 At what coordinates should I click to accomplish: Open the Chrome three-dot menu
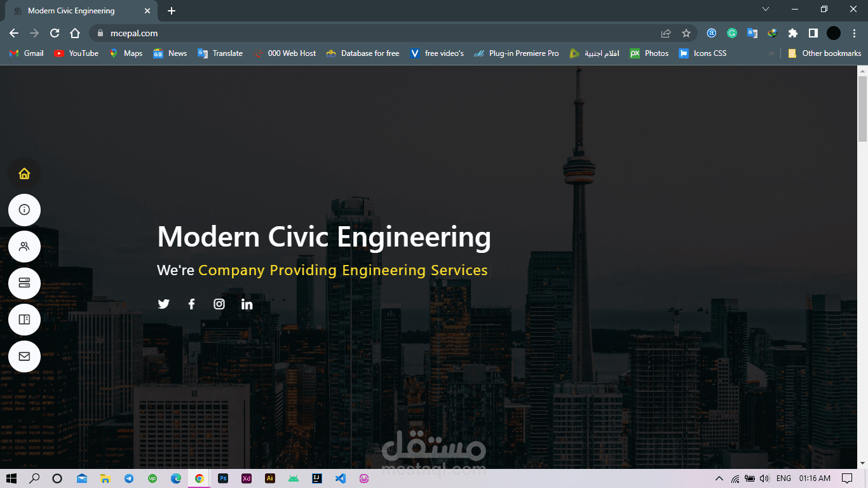click(854, 33)
